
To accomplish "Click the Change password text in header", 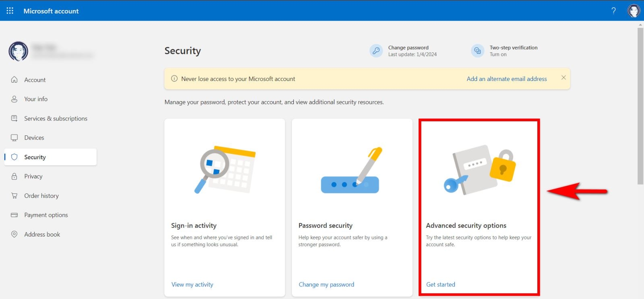I will pyautogui.click(x=408, y=48).
